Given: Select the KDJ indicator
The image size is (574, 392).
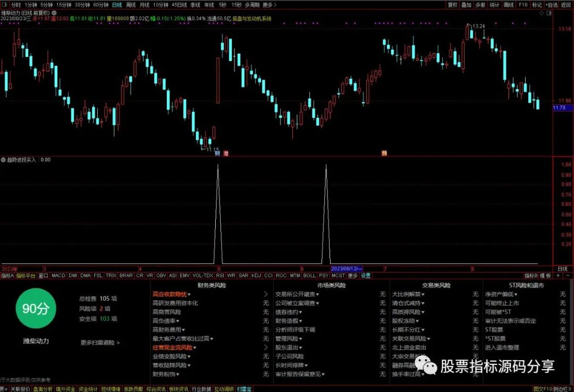Looking at the screenshot, I should click(256, 276).
